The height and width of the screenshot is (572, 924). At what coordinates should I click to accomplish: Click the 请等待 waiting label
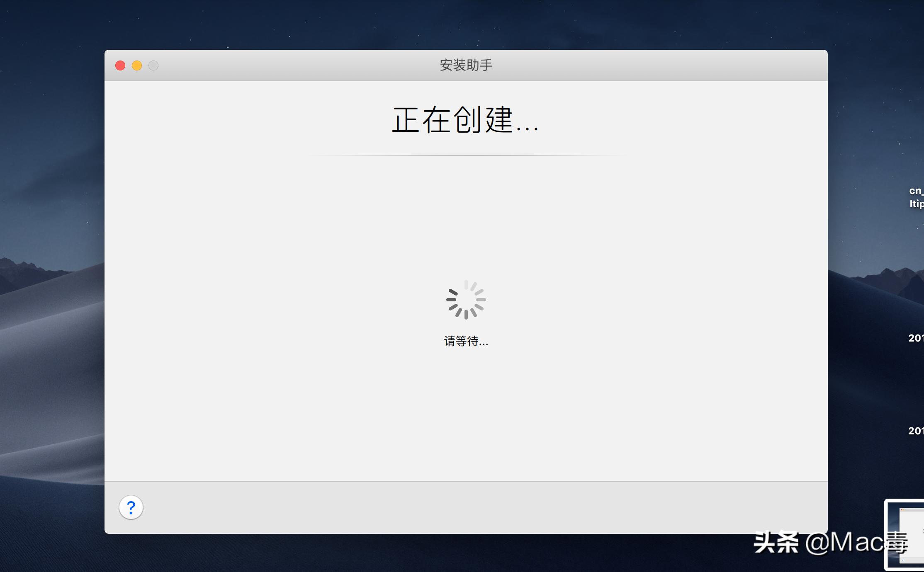pyautogui.click(x=465, y=342)
